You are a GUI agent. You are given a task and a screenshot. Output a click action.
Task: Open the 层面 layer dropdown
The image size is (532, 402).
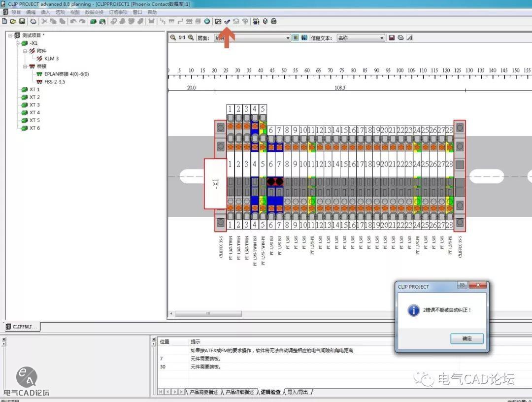[x=252, y=37]
